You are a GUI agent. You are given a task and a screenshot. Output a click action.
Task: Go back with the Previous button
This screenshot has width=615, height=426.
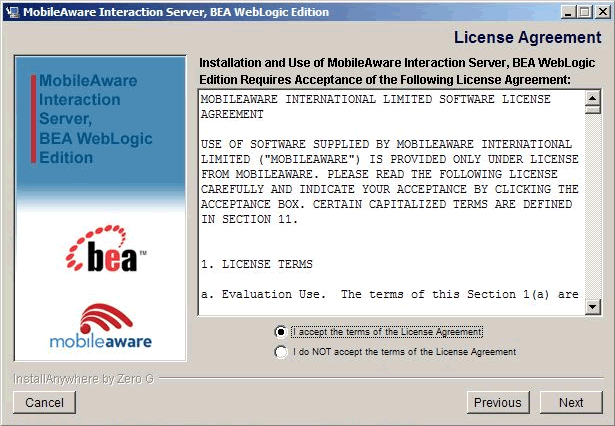tap(498, 402)
